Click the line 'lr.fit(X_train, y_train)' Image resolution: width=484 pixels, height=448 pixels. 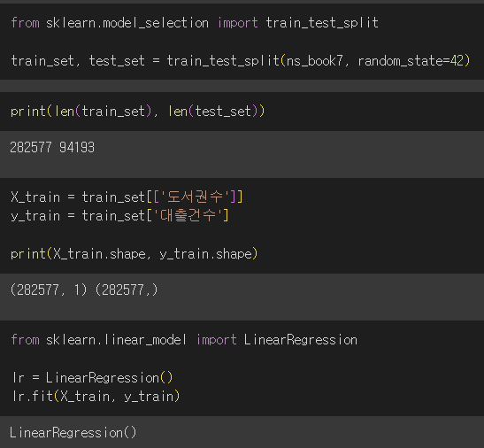tap(96, 396)
